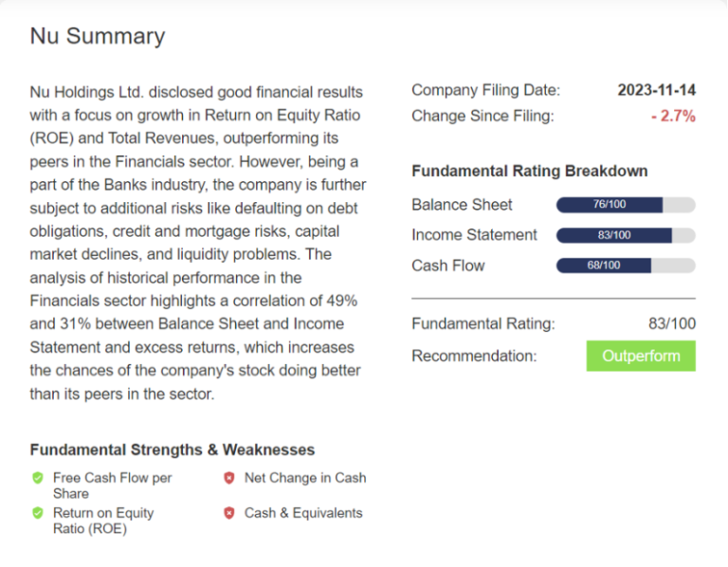Click the Fundamental Rating 83/100 score text
This screenshot has height=567, width=728.
(x=671, y=324)
